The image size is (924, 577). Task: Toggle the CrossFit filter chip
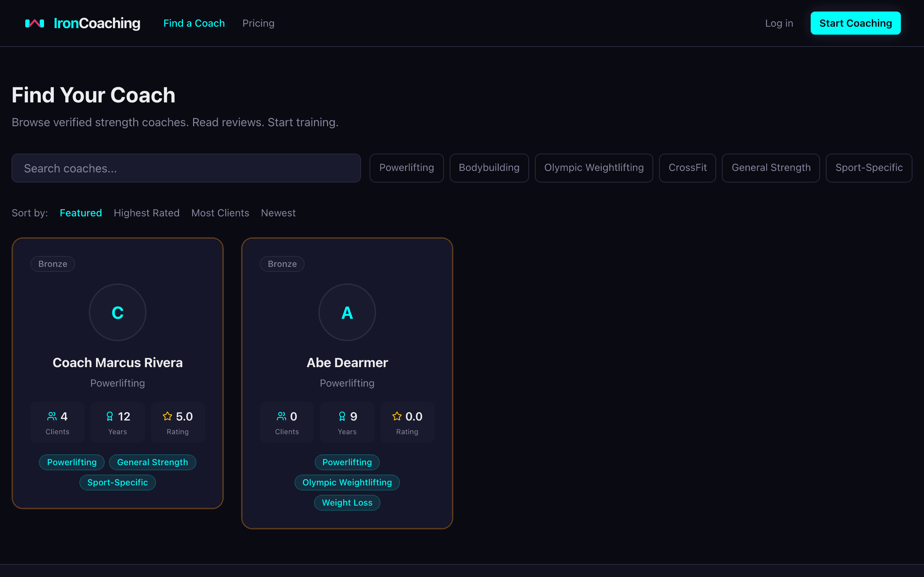(687, 168)
